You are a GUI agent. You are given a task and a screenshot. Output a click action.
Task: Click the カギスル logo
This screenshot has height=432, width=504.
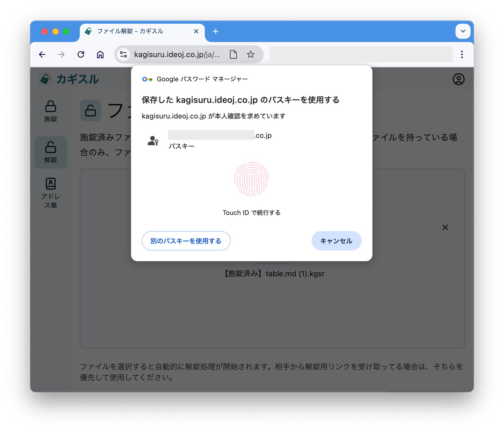coord(69,79)
